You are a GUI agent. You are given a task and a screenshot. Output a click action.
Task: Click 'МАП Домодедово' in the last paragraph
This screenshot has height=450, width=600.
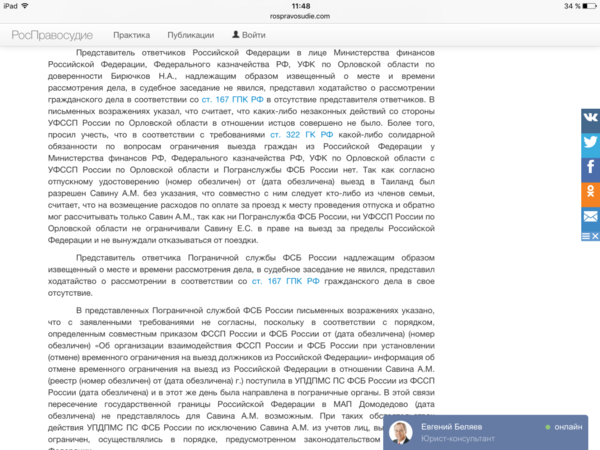370,404
